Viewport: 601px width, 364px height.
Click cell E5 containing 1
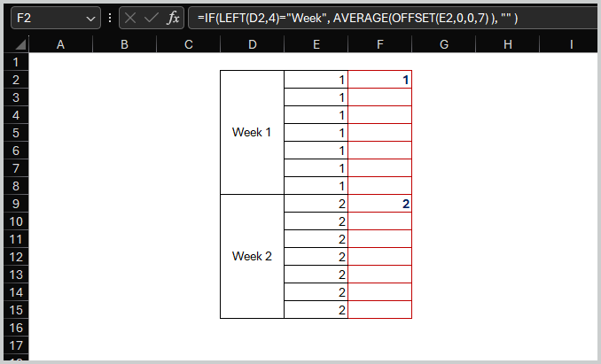click(x=316, y=133)
